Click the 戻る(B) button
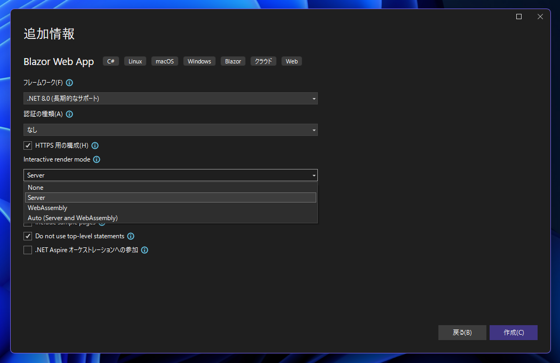Image resolution: width=560 pixels, height=363 pixels. tap(462, 333)
